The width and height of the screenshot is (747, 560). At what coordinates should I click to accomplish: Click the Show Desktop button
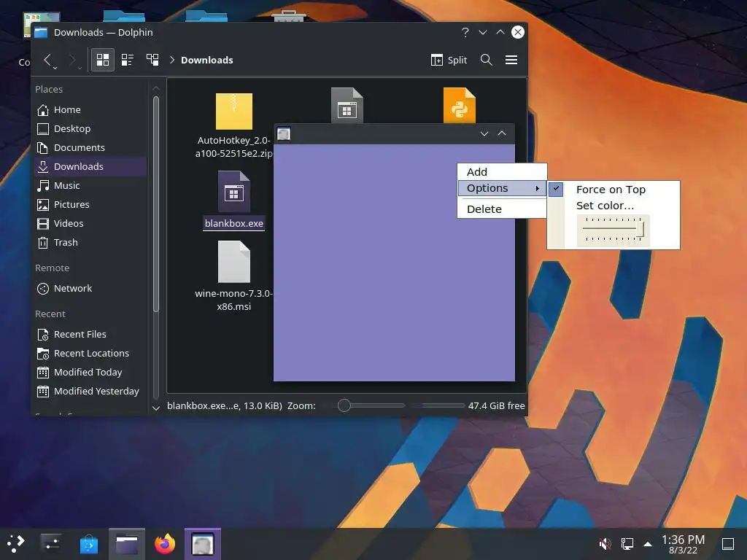(728, 543)
